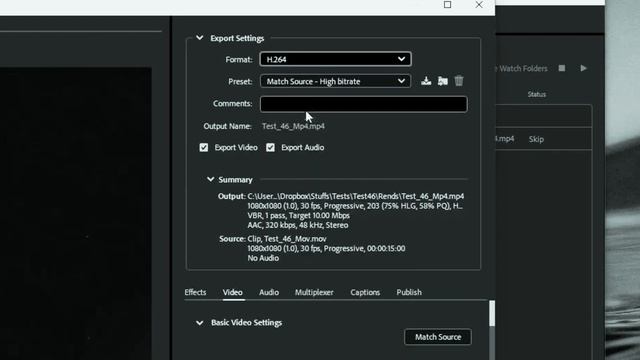Click the No Audio source text
The height and width of the screenshot is (360, 640).
[x=263, y=258]
